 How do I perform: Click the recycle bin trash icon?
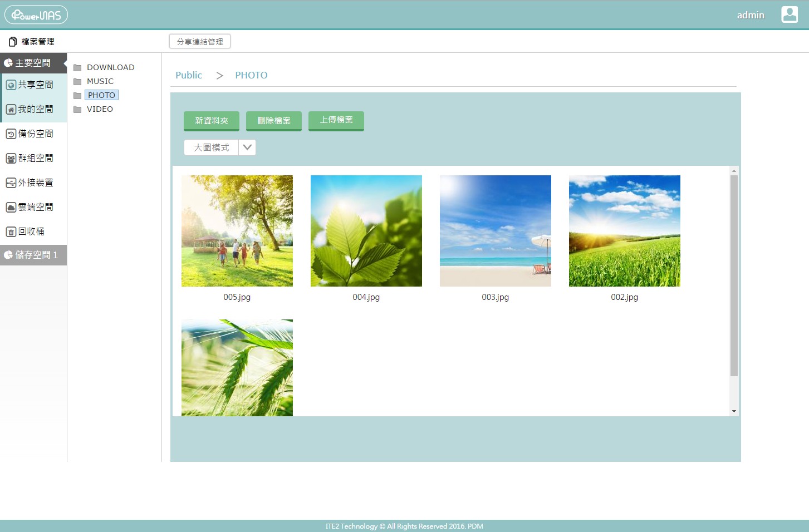(11, 232)
